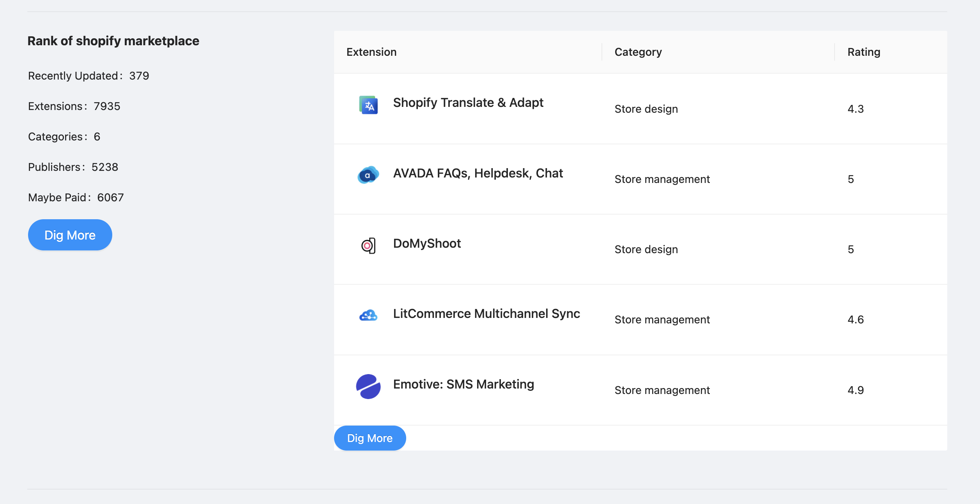This screenshot has height=504, width=980.
Task: Click the Extensions: 7935 stat
Action: [74, 106]
